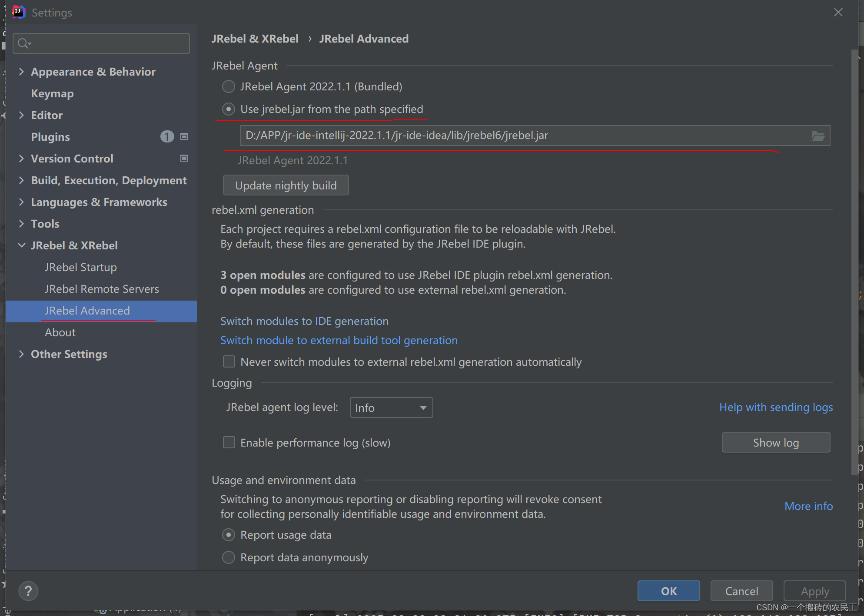Click the JRebel Advanced breadcrumb text
The height and width of the screenshot is (616, 864).
tap(364, 39)
